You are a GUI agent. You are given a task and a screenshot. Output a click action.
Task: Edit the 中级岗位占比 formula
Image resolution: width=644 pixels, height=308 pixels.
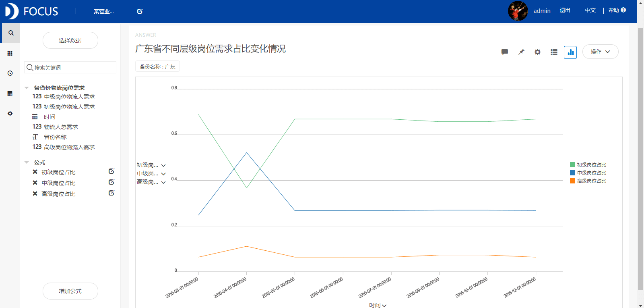111,182
